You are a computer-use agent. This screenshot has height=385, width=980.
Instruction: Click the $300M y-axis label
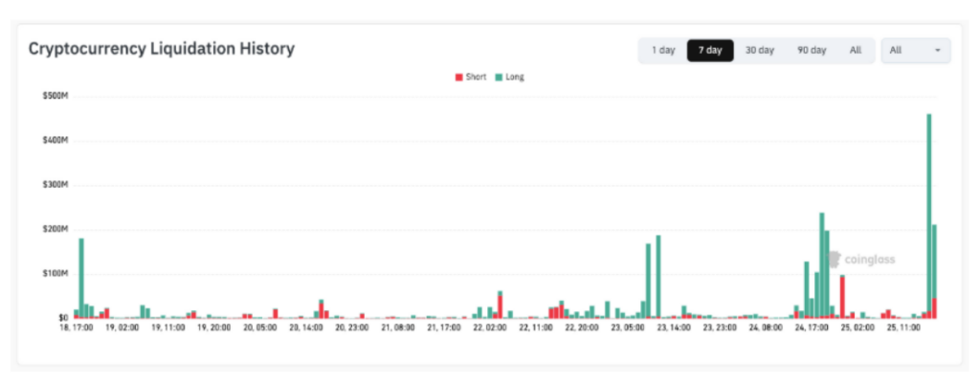[56, 185]
